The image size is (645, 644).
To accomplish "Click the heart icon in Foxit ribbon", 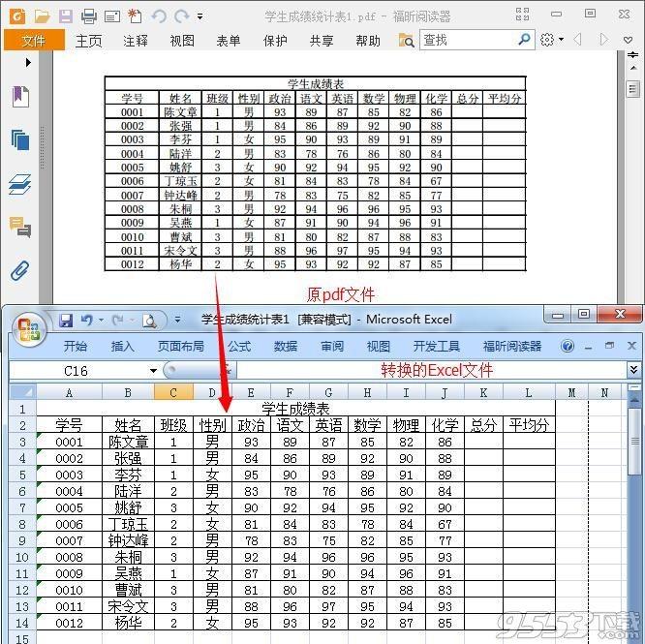I will click(x=628, y=40).
